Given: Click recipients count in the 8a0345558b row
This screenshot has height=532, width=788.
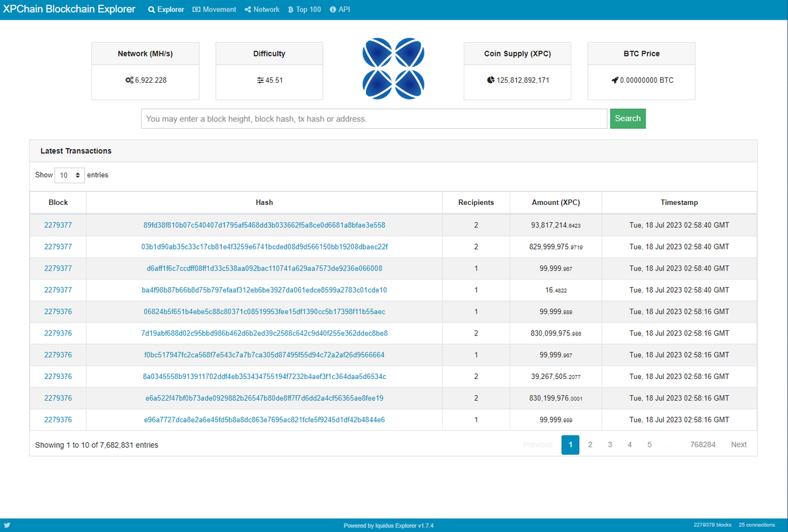Looking at the screenshot, I should pos(476,377).
